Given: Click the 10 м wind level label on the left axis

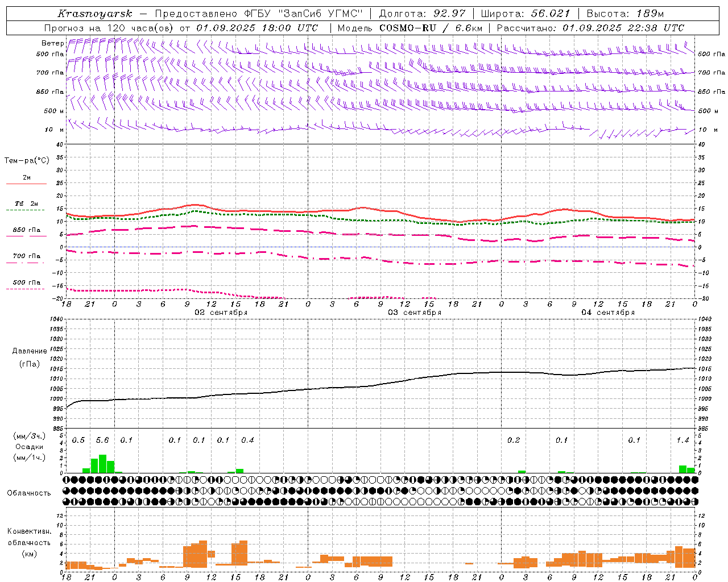Looking at the screenshot, I should (x=55, y=130).
